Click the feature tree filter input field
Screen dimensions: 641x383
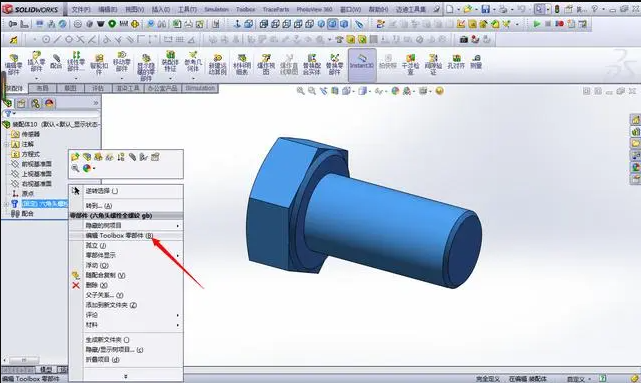52,114
